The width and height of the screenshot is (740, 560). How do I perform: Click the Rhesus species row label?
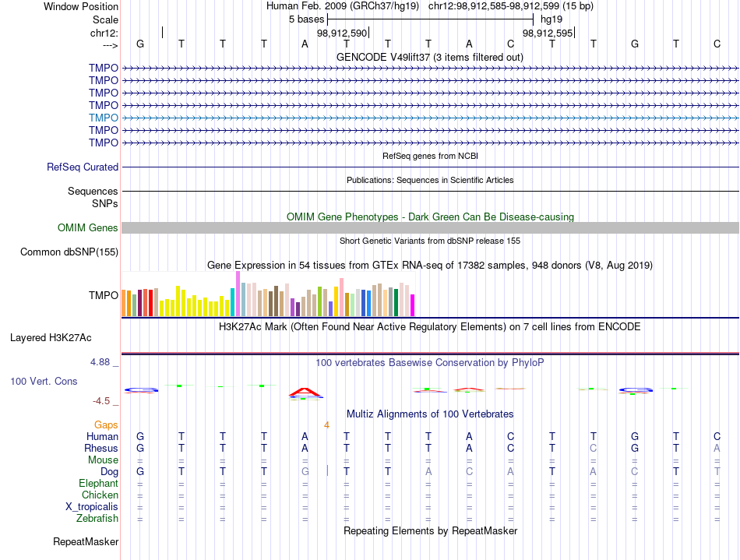pyautogui.click(x=101, y=448)
